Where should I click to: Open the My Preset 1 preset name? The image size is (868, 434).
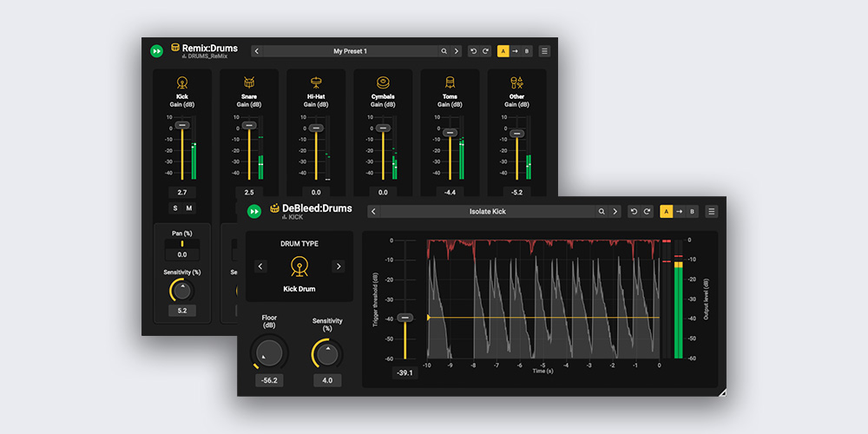(x=350, y=51)
